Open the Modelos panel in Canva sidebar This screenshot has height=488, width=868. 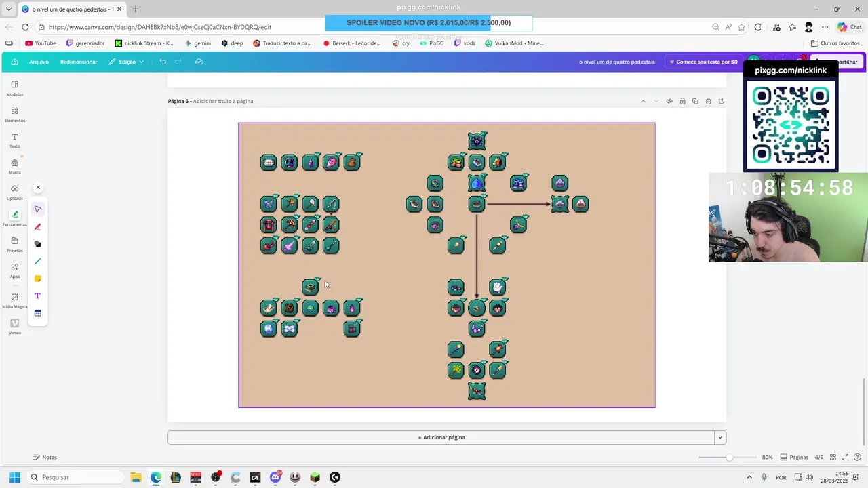(14, 88)
